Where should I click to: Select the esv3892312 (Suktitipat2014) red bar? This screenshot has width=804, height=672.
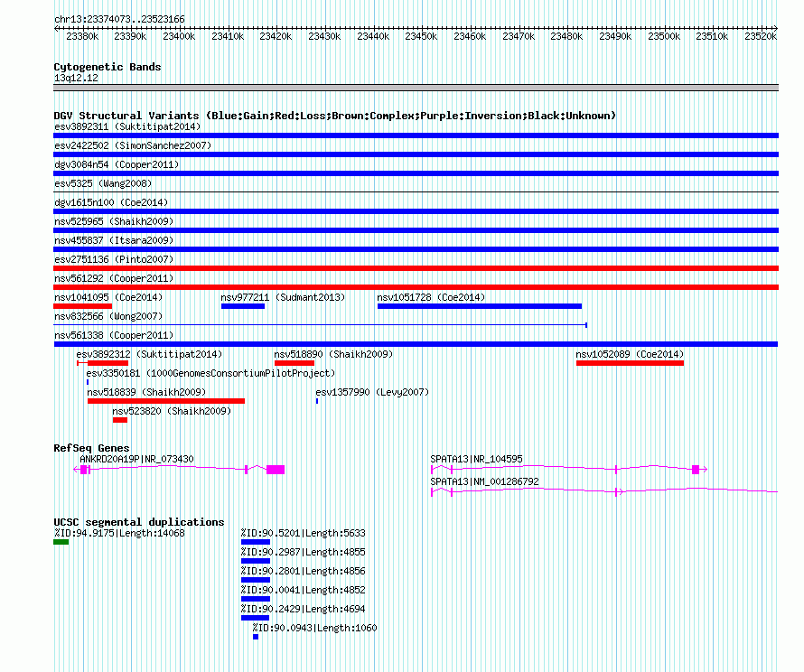pos(103,363)
